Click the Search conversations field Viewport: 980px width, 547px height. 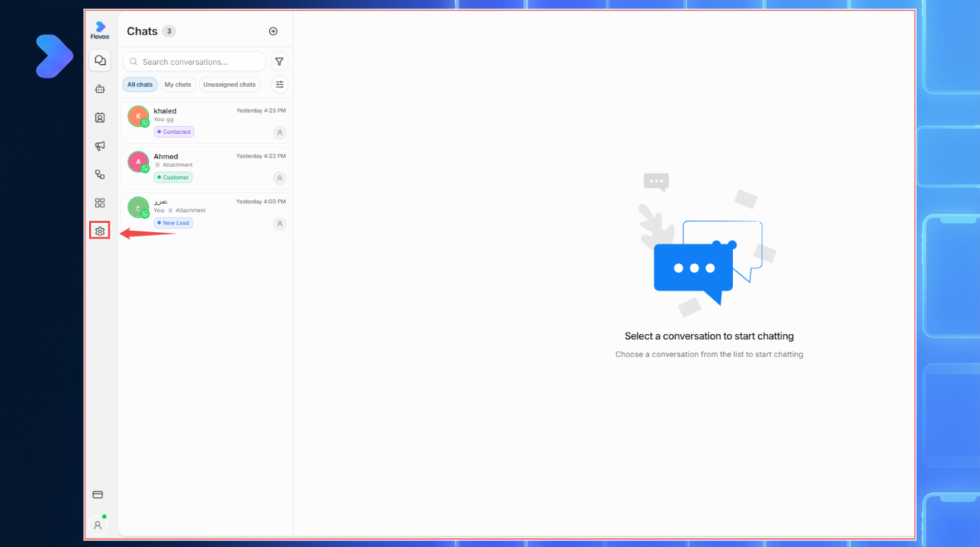pos(194,62)
